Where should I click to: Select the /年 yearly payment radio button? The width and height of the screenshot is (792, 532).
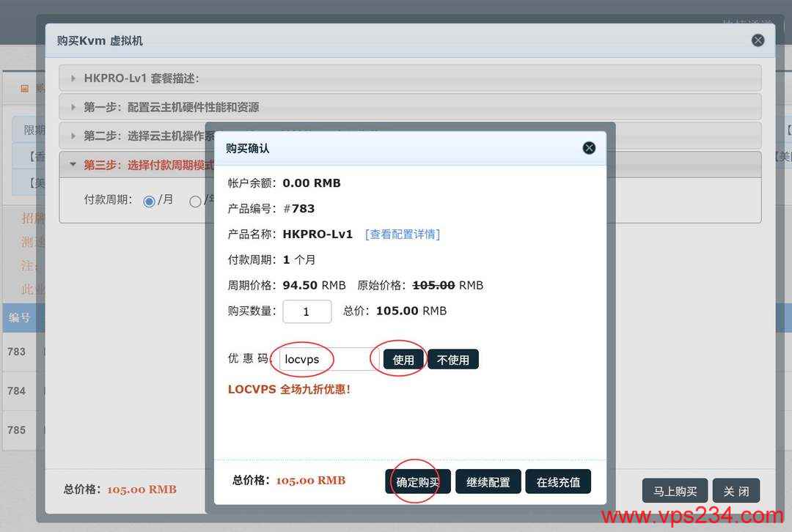(x=194, y=201)
